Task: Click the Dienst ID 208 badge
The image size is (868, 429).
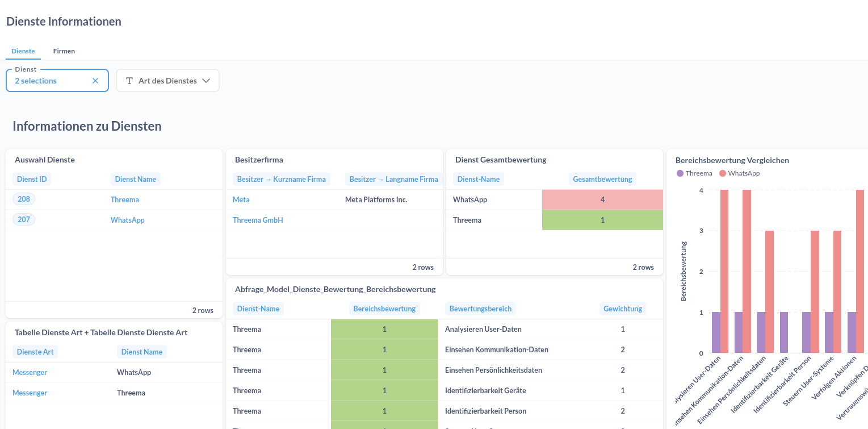Action: point(24,199)
